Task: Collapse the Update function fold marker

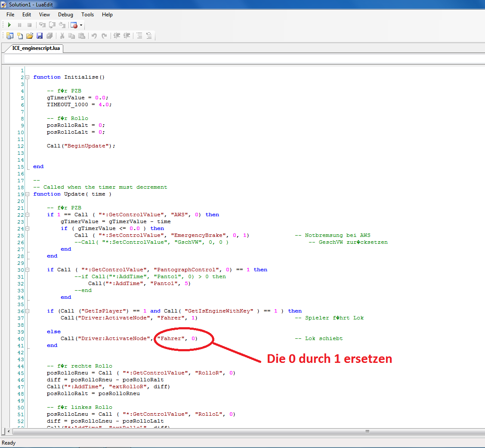Action: point(28,194)
